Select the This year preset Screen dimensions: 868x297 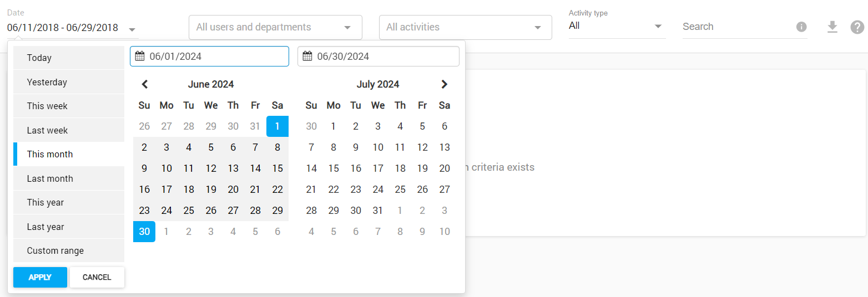coord(46,203)
